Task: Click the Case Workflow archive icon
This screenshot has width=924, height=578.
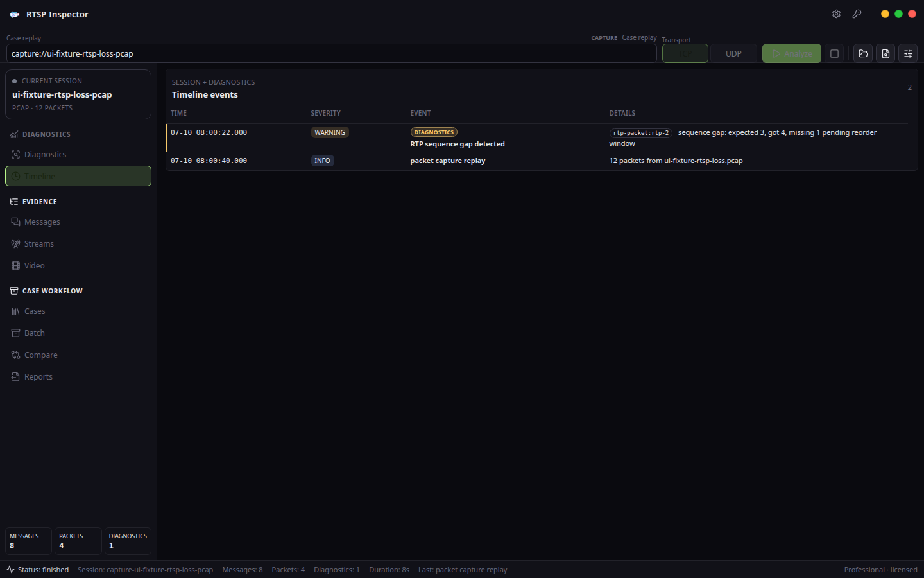Action: [14, 291]
